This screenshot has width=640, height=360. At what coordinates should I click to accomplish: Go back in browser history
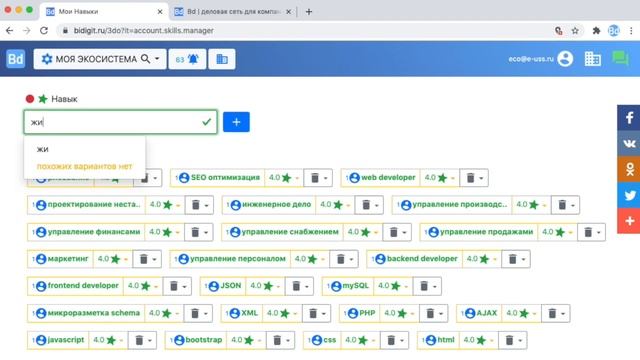click(x=9, y=31)
